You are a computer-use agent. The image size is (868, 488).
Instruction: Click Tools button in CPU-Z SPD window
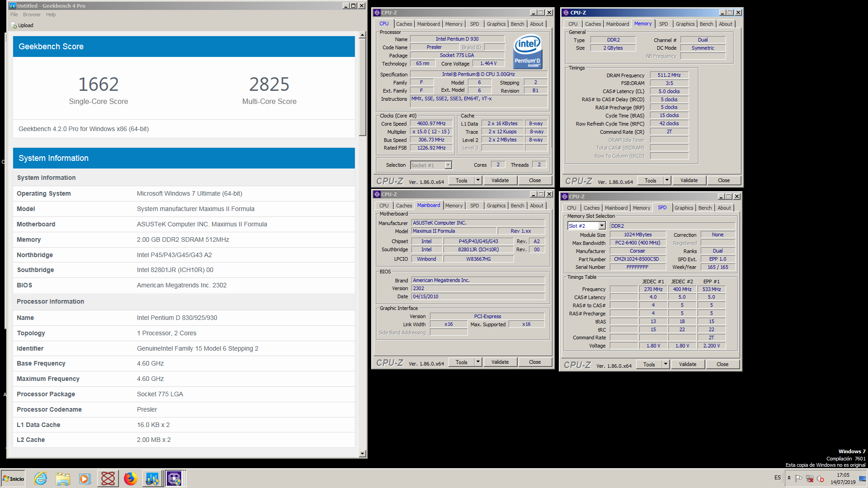[649, 364]
